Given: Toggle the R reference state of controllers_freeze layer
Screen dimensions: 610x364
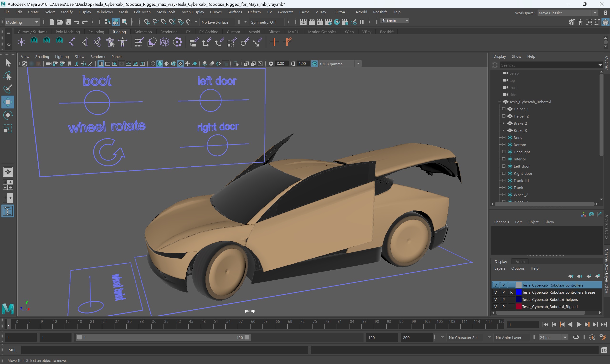Looking at the screenshot, I should (511, 292).
